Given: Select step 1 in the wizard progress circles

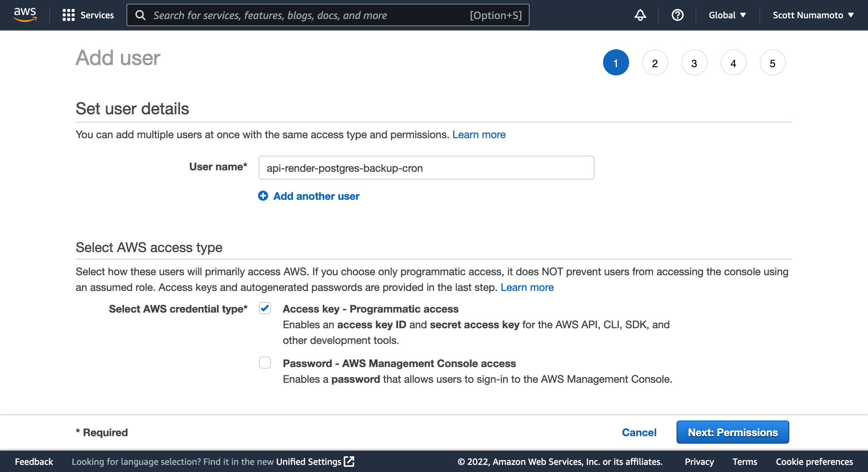Looking at the screenshot, I should [616, 62].
